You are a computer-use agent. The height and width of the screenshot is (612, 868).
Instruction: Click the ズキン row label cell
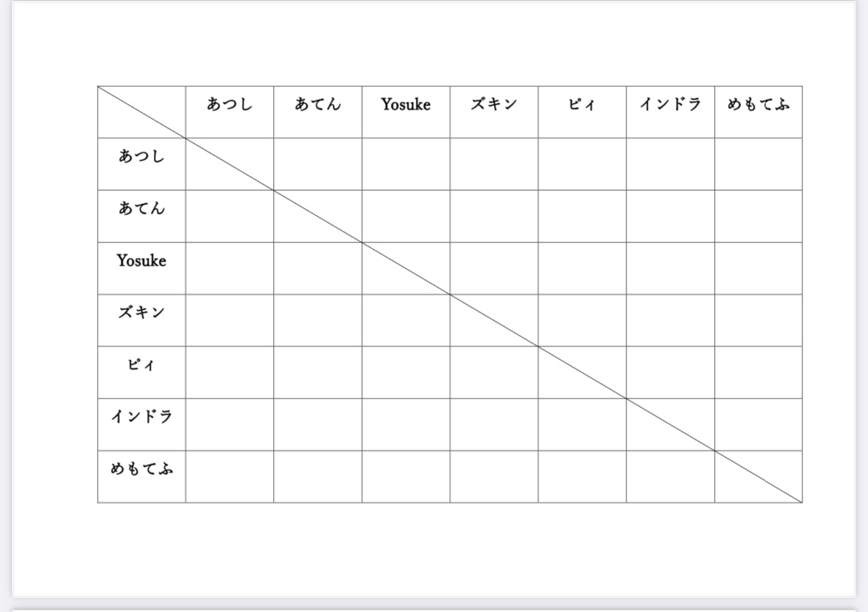pos(141,320)
